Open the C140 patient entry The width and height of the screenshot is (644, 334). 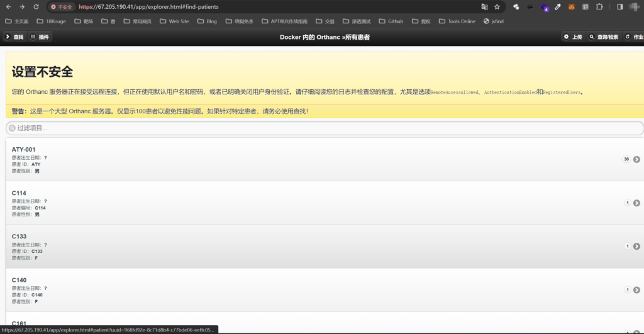click(325, 290)
